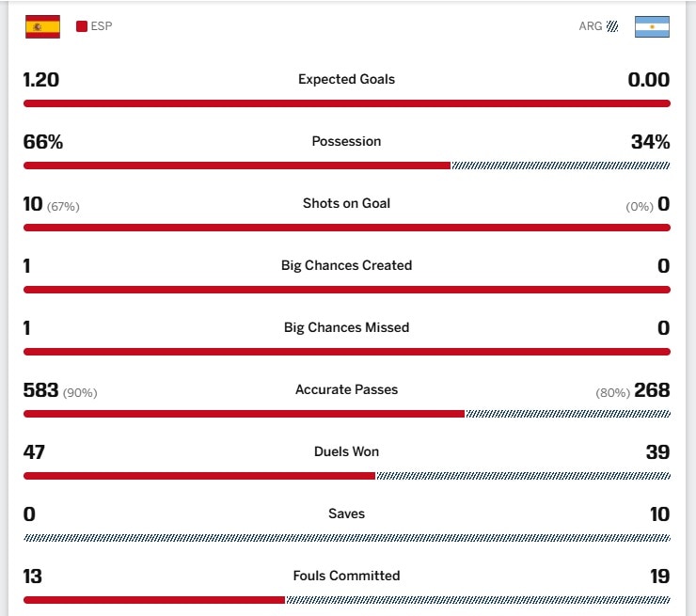The height and width of the screenshot is (616, 696).
Task: Click the Fouls Committed label
Action: point(347,576)
